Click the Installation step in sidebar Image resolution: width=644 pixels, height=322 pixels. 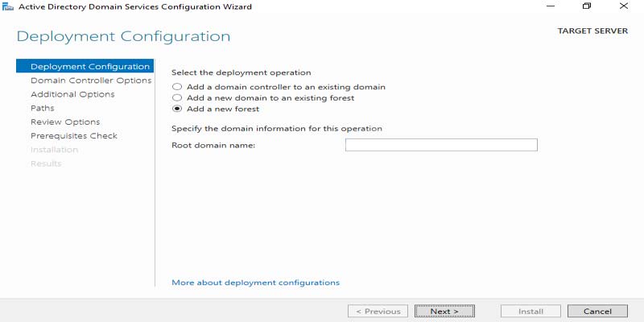pos(54,150)
